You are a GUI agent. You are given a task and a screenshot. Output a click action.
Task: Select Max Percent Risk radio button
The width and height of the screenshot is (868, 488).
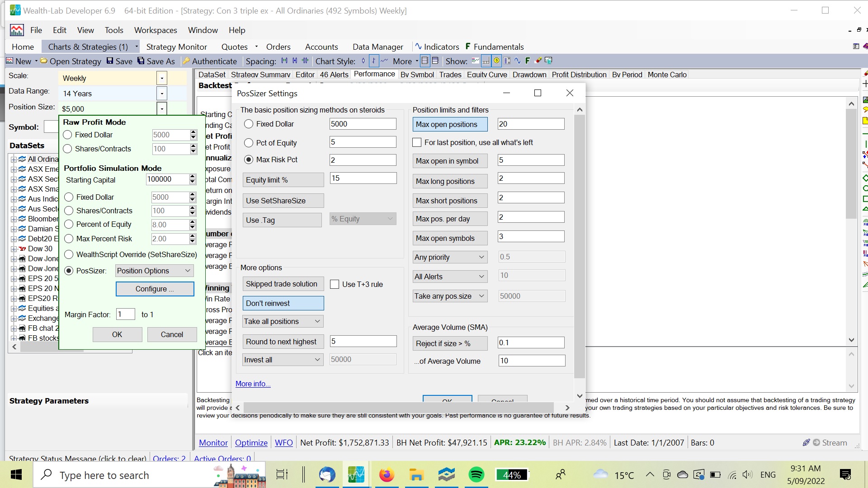[69, 239]
